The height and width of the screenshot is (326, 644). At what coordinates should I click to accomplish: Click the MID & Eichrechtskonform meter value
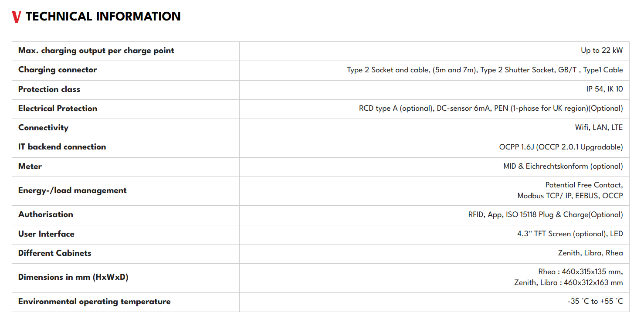(x=563, y=166)
